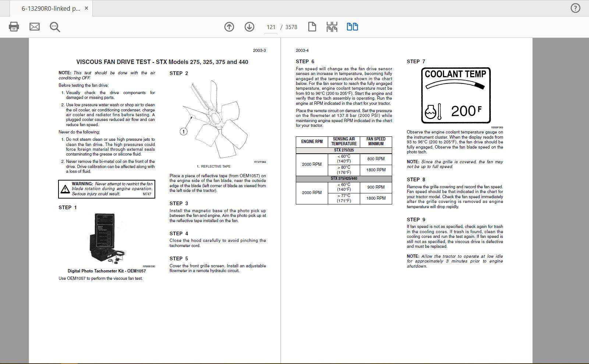
Task: Open the find text magnifier tool
Action: click(x=55, y=27)
